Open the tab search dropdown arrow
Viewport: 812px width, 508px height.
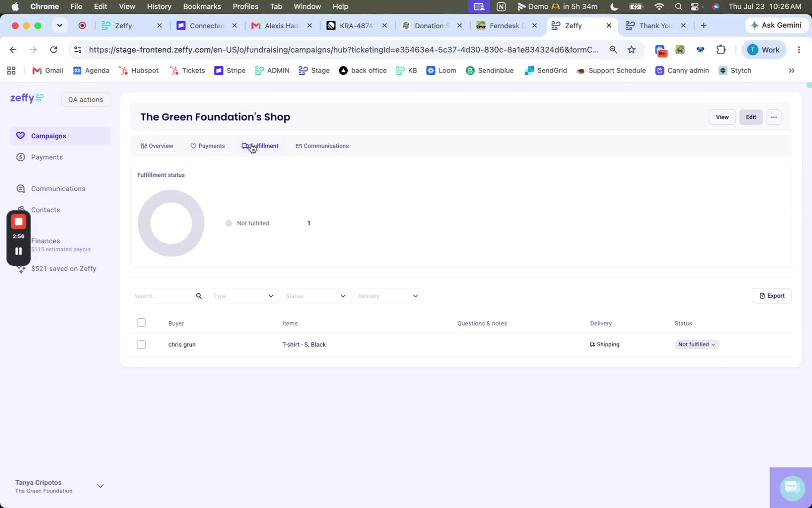[60, 25]
